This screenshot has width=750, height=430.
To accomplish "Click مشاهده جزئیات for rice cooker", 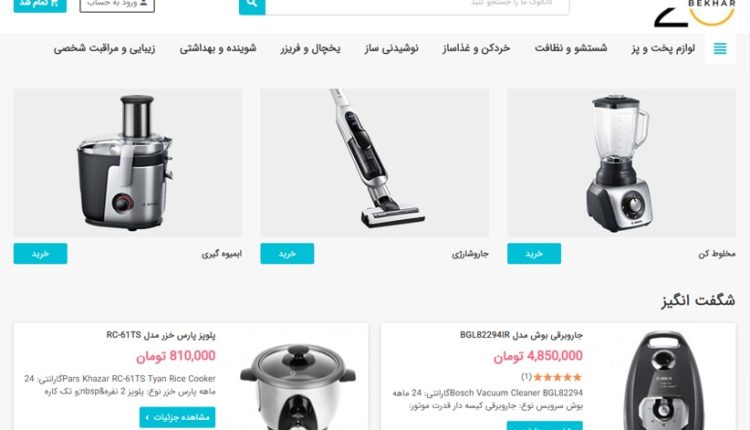I will (177, 417).
